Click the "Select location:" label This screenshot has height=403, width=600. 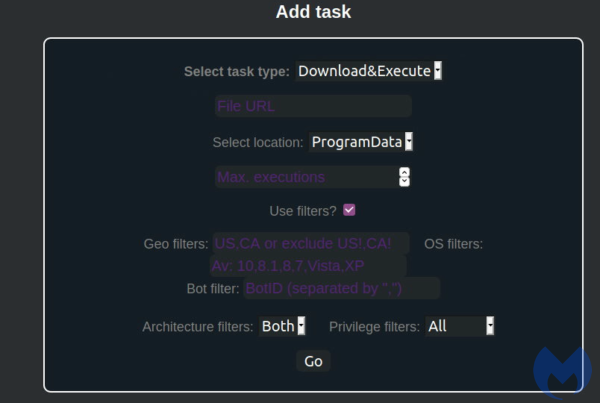coord(258,143)
